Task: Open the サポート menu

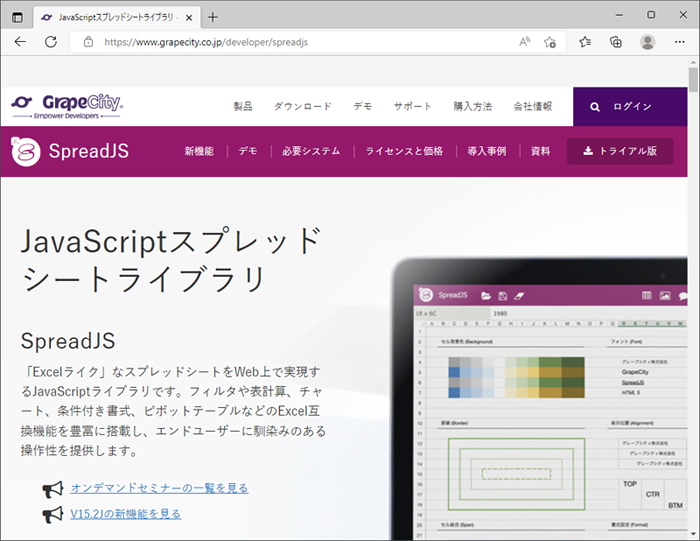Action: [412, 106]
